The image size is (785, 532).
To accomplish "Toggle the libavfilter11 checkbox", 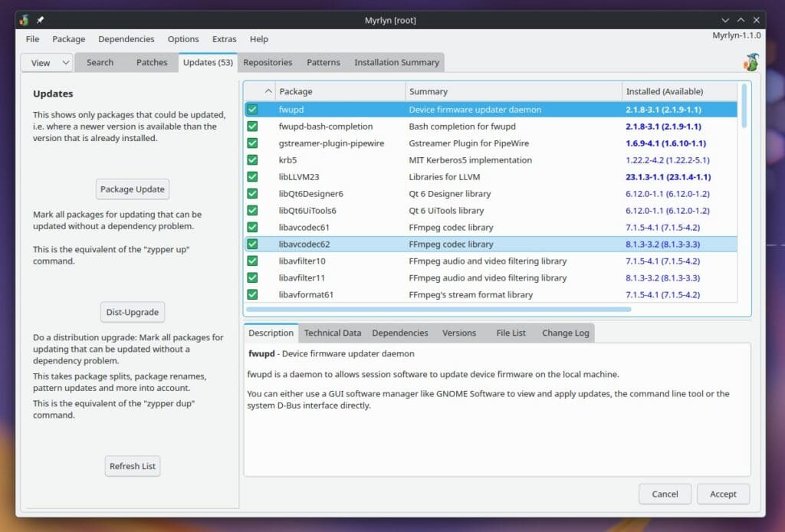I will coord(253,277).
